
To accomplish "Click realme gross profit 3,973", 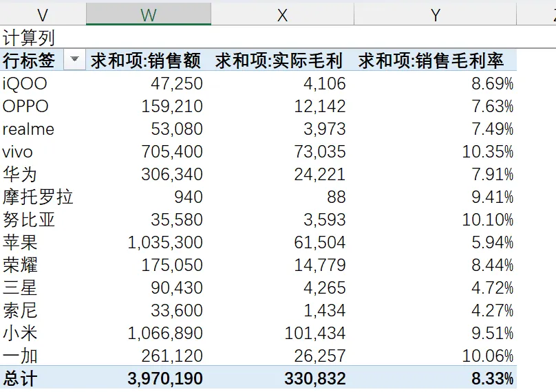I will 325,129.
